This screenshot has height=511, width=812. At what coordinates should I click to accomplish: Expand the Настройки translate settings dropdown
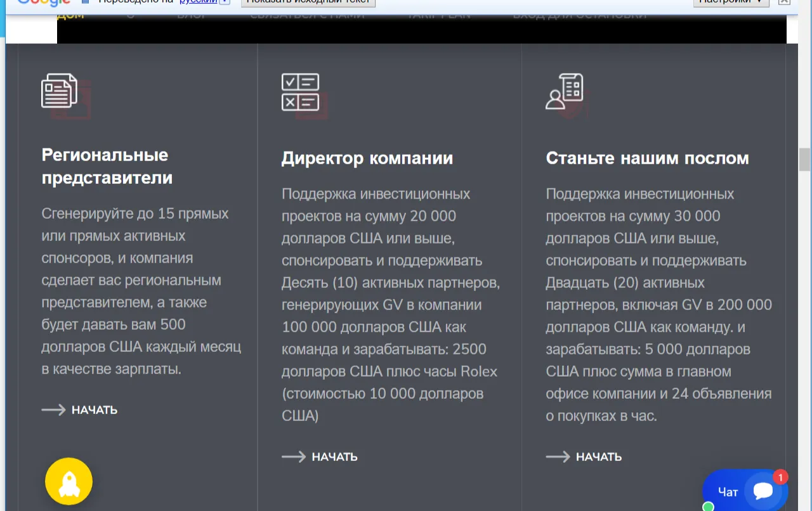(x=731, y=2)
